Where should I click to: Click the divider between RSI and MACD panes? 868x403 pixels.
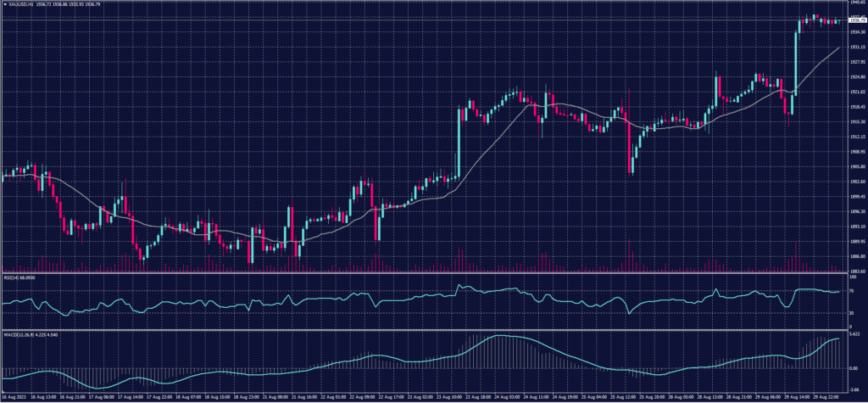click(424, 328)
